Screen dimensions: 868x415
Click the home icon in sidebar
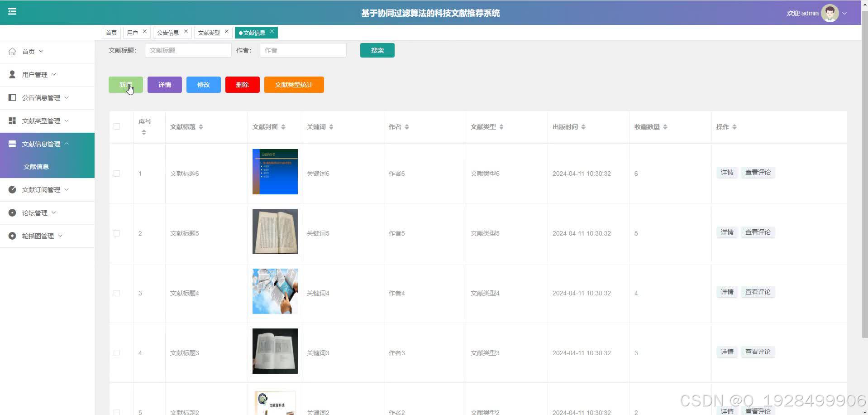pyautogui.click(x=12, y=51)
